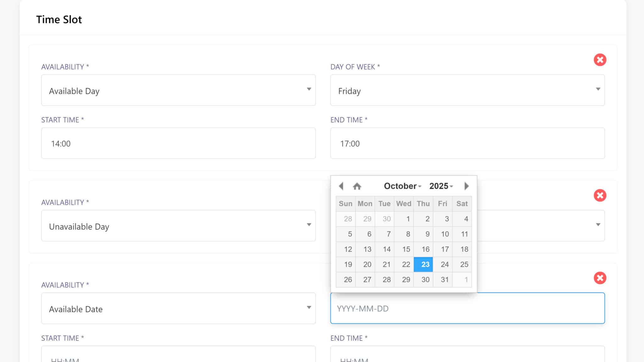The image size is (644, 362).
Task: Choose October 10 in the calendar
Action: [x=443, y=234]
